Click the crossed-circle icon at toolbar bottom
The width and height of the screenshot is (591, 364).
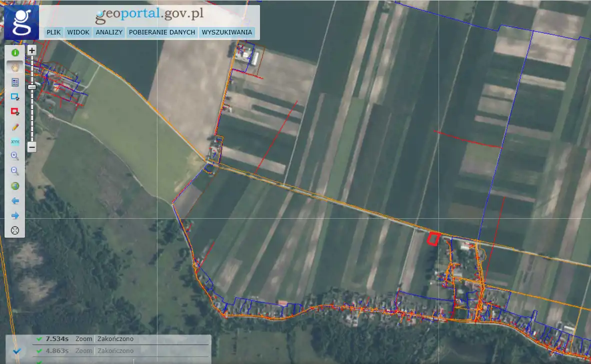click(x=15, y=230)
